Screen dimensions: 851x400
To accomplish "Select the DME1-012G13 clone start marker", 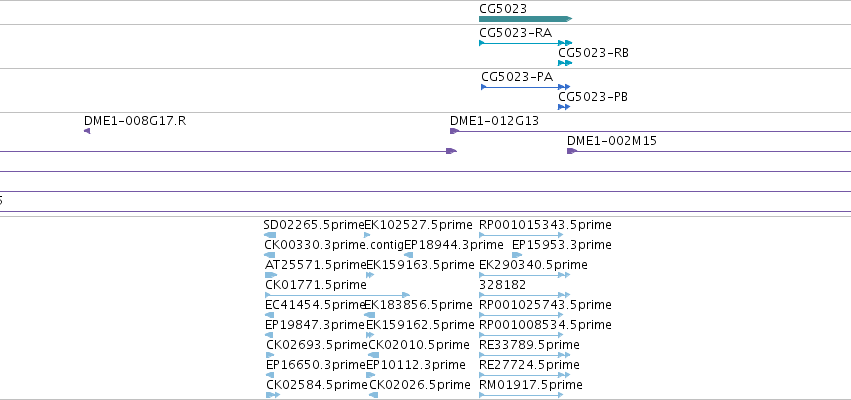I will tap(454, 131).
